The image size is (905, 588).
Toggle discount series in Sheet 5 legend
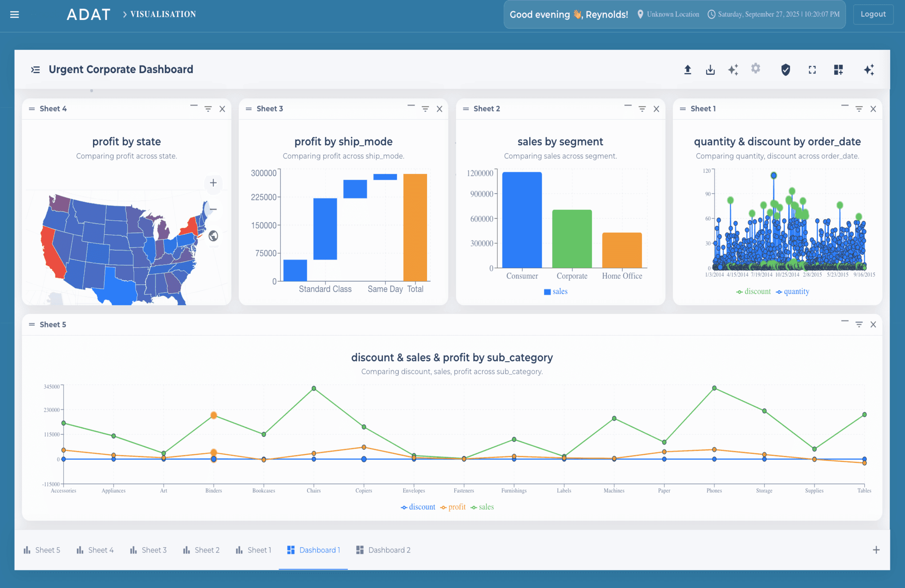(418, 507)
